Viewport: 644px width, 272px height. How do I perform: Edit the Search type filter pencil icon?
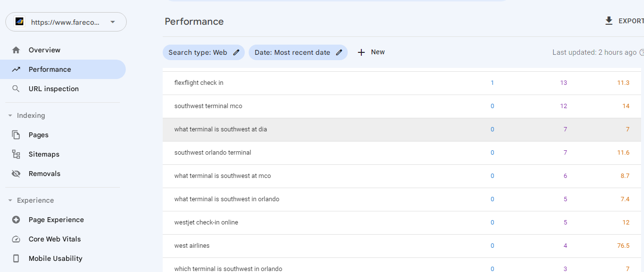[x=236, y=52]
